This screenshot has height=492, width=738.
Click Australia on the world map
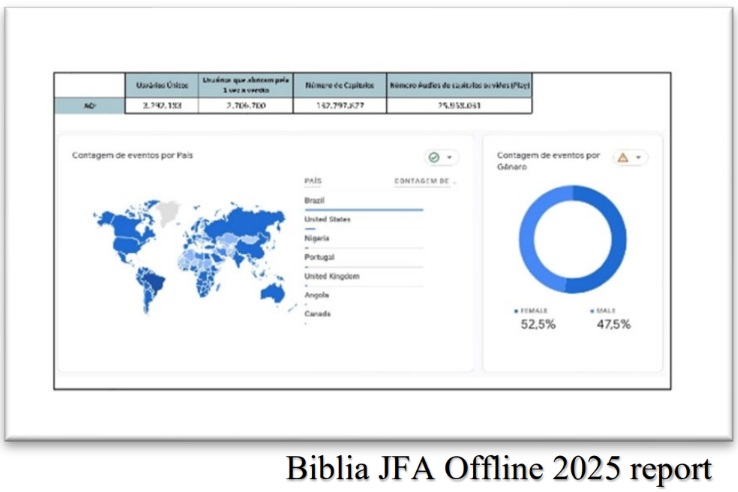269,291
